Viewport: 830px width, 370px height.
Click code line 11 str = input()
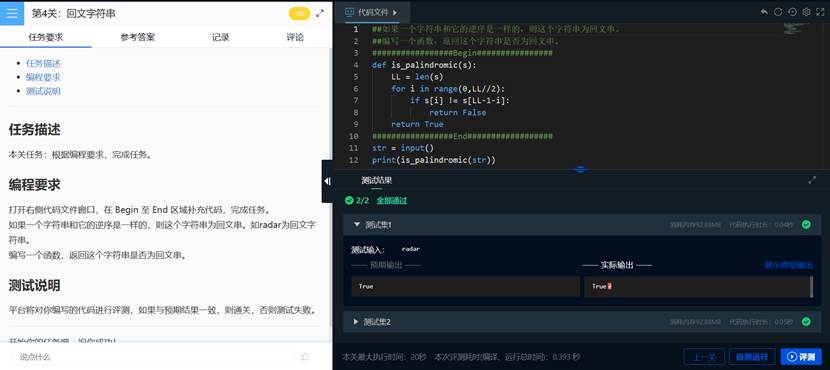(402, 148)
